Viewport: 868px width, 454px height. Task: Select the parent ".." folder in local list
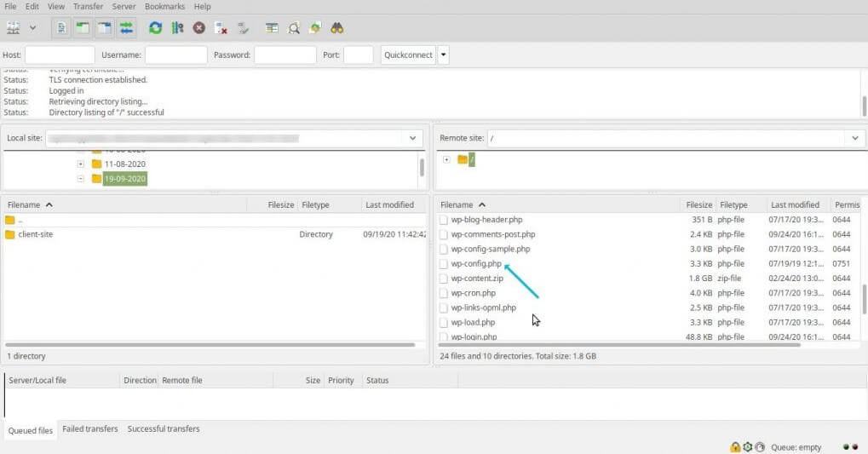pyautogui.click(x=20, y=220)
